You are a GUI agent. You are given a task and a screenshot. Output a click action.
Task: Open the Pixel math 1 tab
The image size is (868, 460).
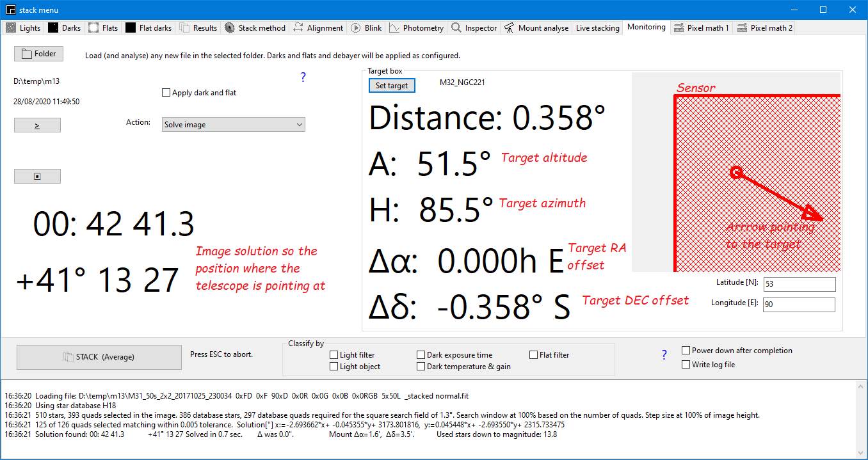[701, 28]
